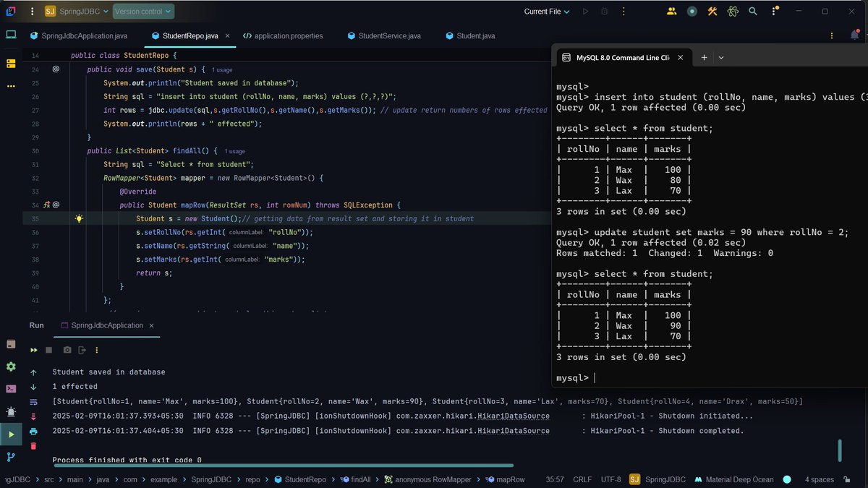Close the MySQL Command Line Client tab
This screenshot has width=868, height=488.
(681, 58)
